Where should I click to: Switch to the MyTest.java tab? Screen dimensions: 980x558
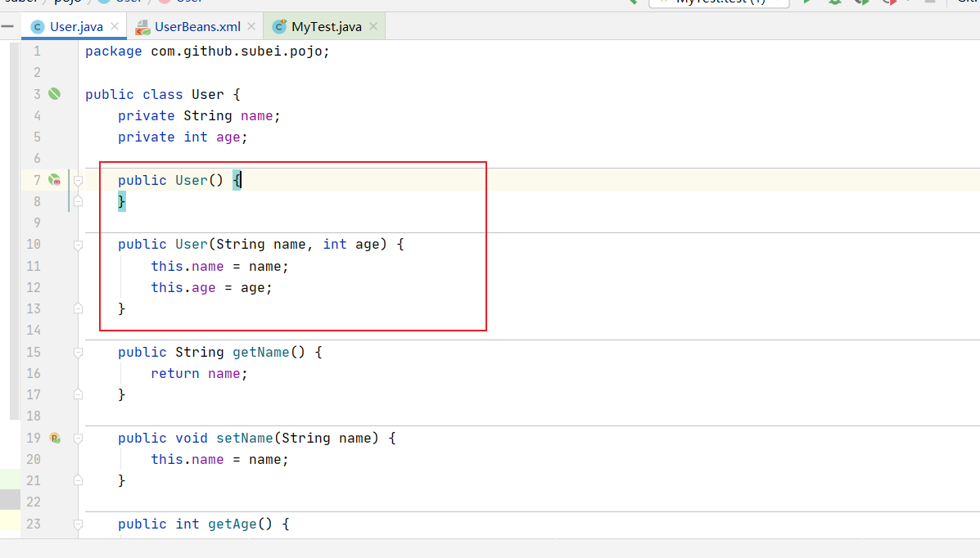pos(326,27)
